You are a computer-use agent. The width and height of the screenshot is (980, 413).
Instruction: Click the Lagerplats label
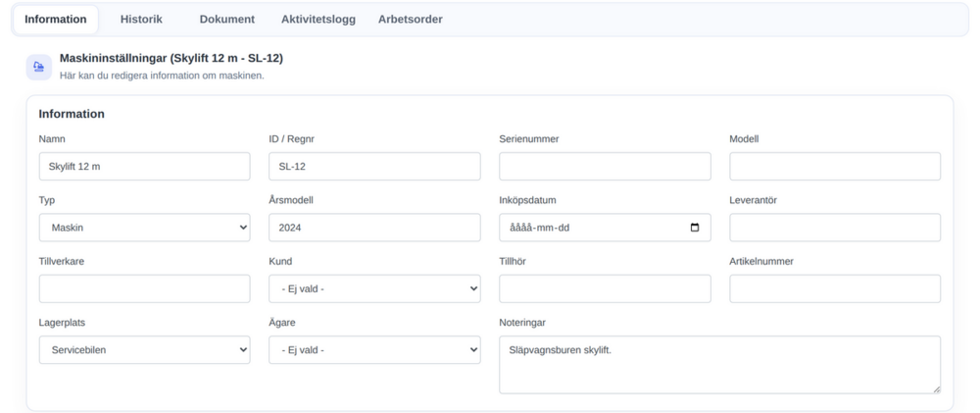tap(62, 323)
